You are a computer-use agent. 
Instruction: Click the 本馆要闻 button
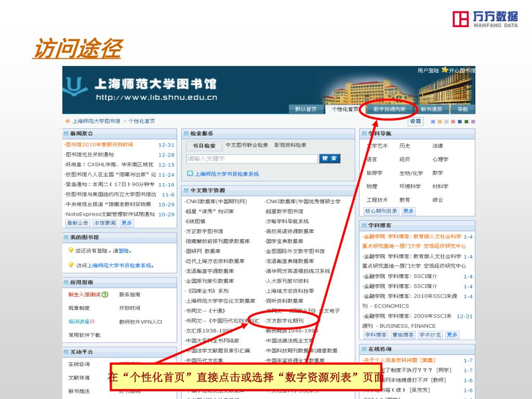105,223
